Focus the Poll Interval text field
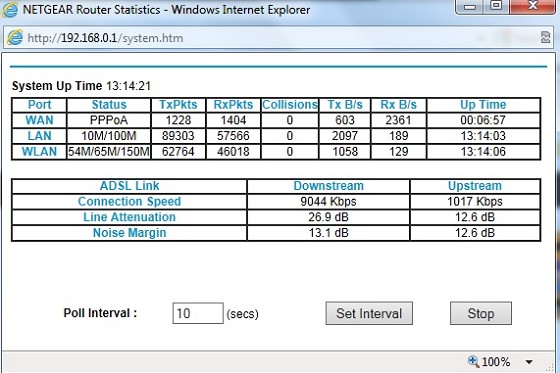The image size is (560, 373). 198,313
